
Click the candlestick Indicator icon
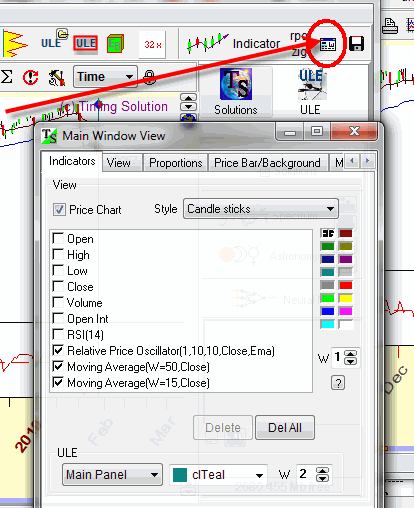(208, 43)
